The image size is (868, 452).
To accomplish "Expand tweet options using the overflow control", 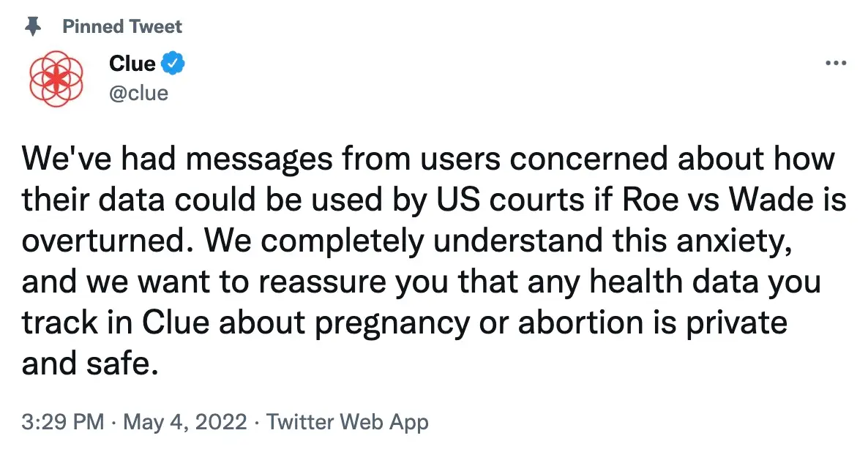I will pyautogui.click(x=835, y=62).
